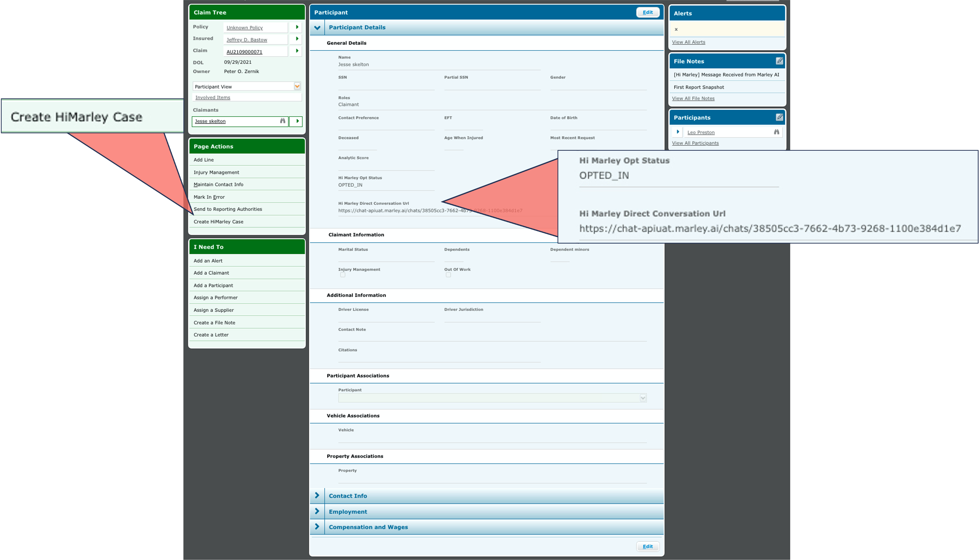Expand arrow next to Leo Preston
Image resolution: width=979 pixels, height=560 pixels.
pyautogui.click(x=677, y=132)
